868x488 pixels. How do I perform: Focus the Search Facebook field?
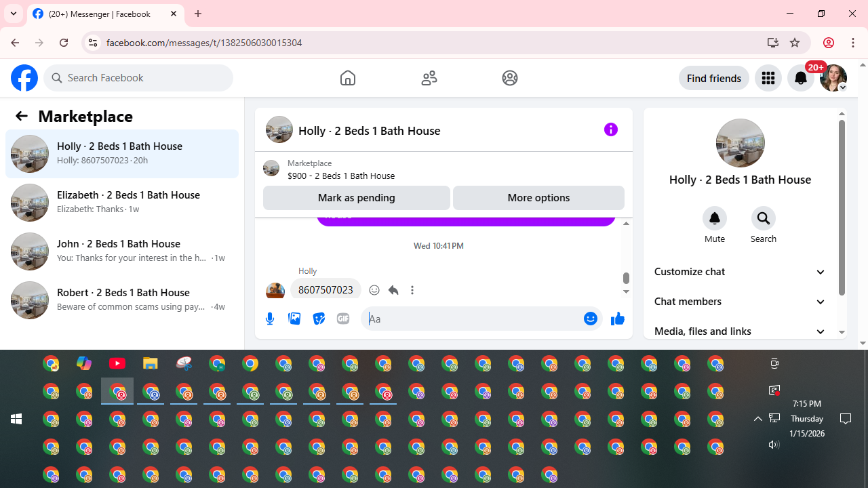tap(138, 78)
